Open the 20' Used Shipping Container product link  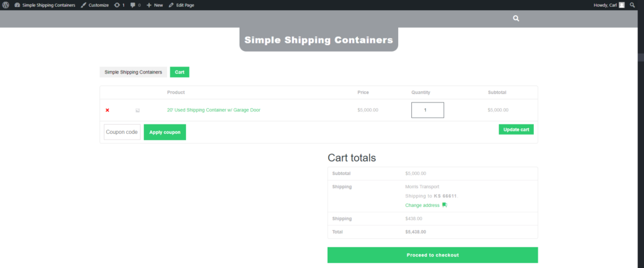tap(213, 110)
